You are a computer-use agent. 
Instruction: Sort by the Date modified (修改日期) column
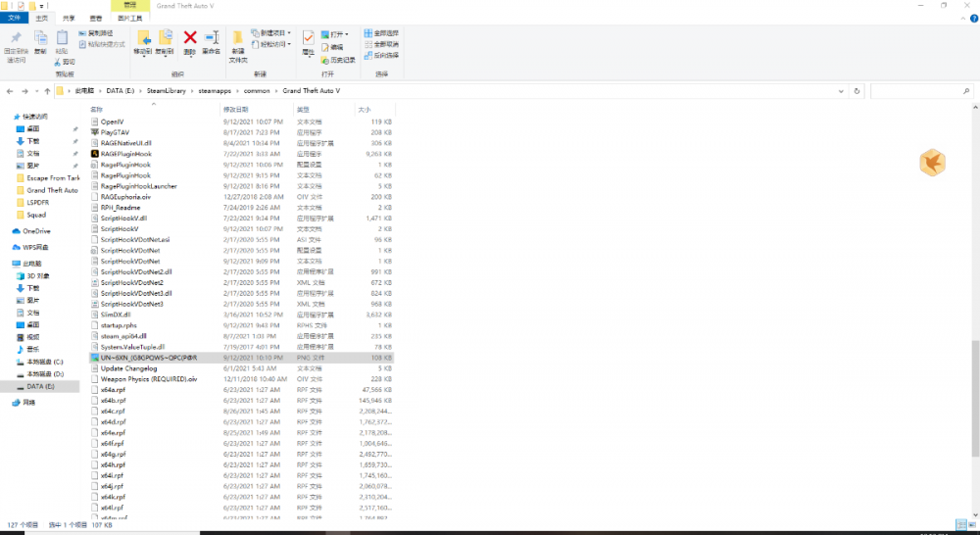coord(258,110)
